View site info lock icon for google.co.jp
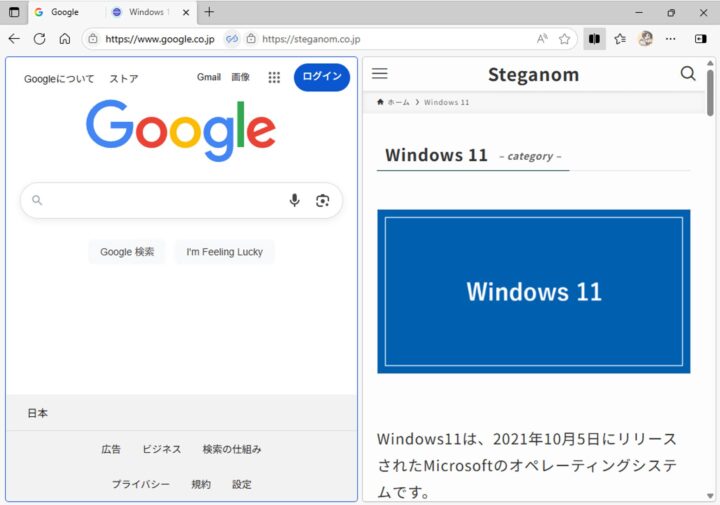The image size is (720, 505). click(x=93, y=39)
